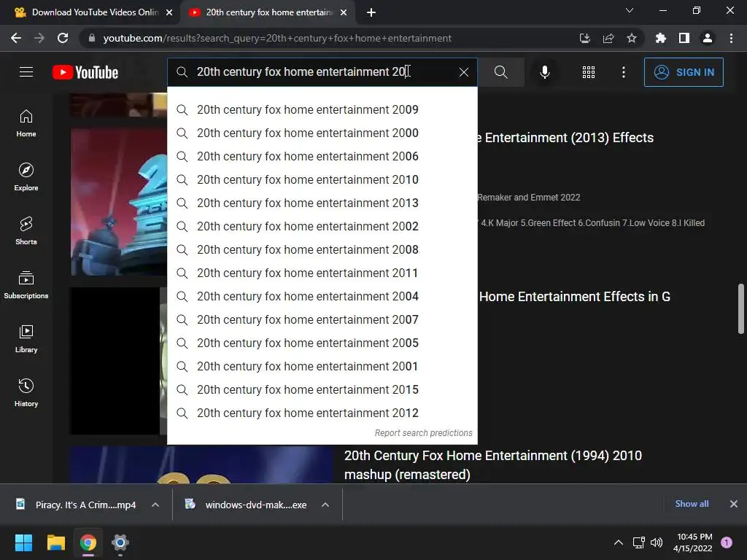Expand options for windows-dvd-maker exe download

[325, 505]
